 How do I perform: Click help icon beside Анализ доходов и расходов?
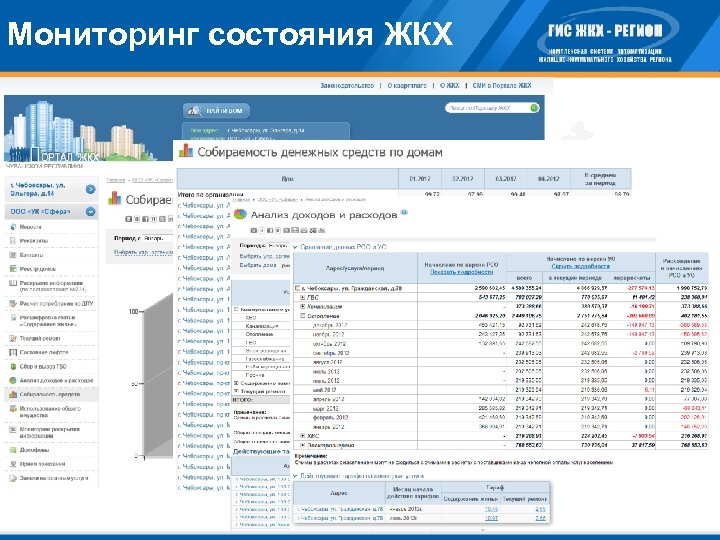point(404,212)
